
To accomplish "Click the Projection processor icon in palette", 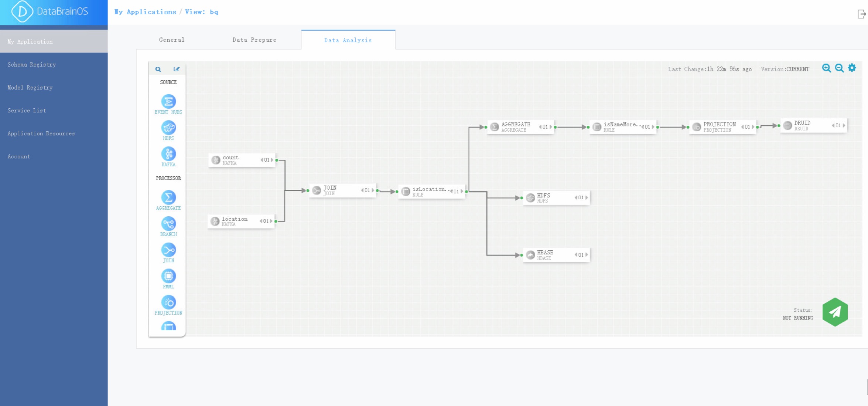I will [x=168, y=302].
